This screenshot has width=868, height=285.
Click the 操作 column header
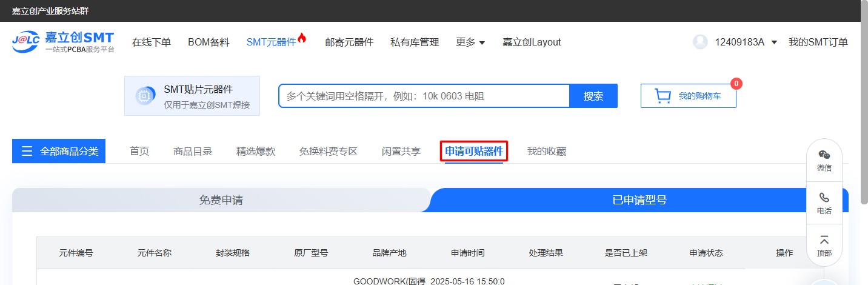784,253
